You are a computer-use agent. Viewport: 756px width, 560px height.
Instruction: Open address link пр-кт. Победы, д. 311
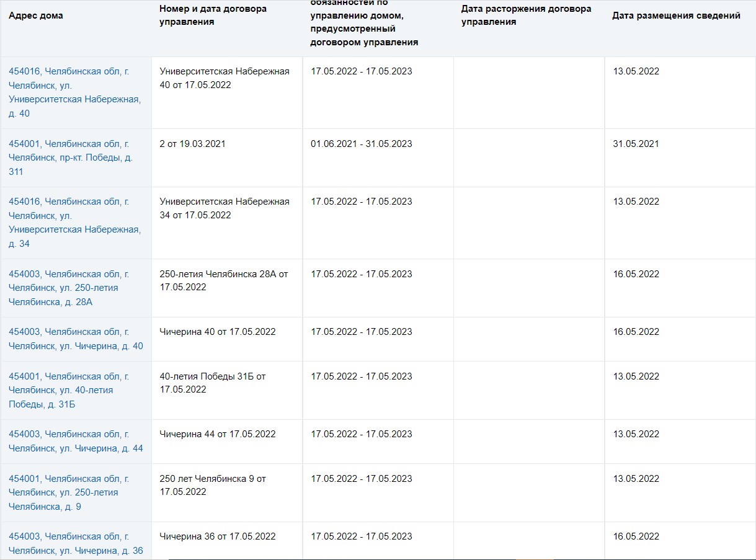[71, 158]
